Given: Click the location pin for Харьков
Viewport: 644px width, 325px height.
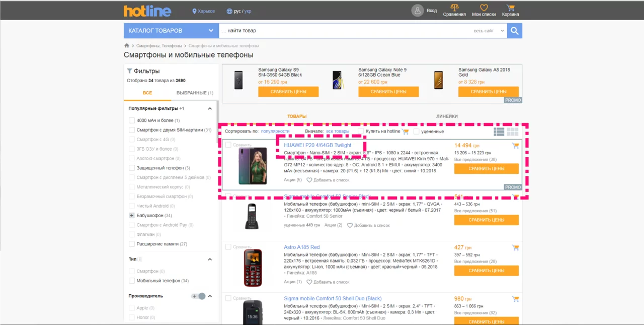Looking at the screenshot, I should pos(195,11).
